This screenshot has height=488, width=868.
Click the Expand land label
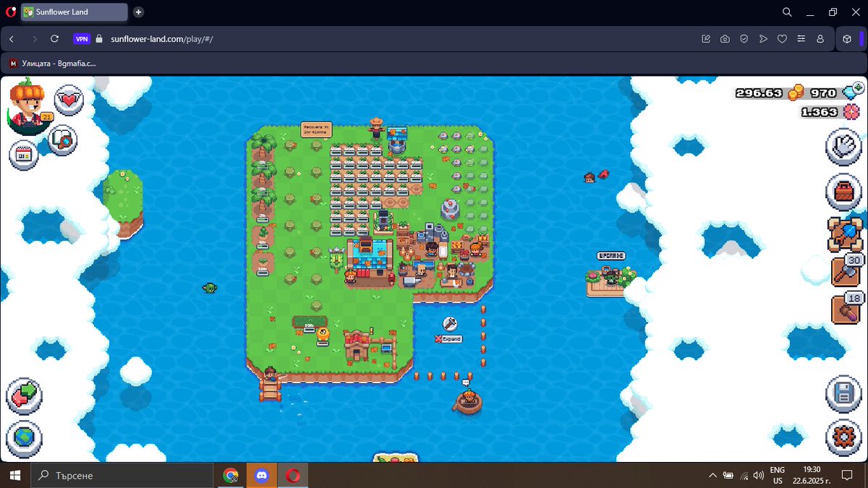(x=448, y=339)
